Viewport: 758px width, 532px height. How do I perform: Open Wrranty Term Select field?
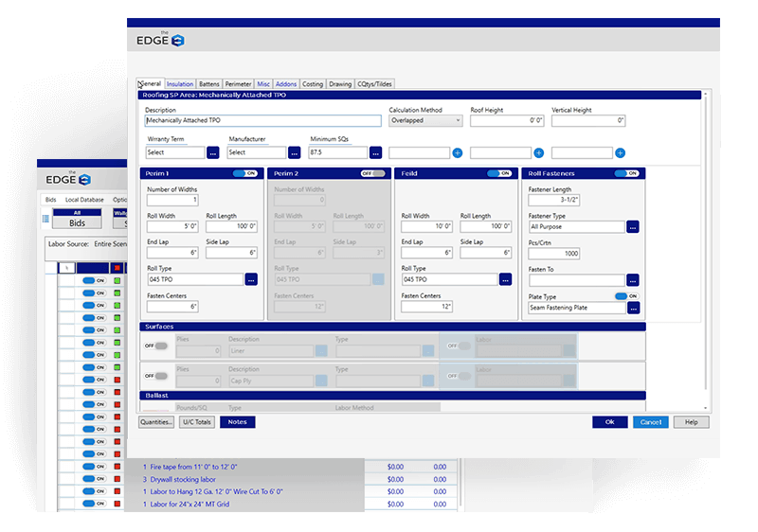[x=175, y=152]
